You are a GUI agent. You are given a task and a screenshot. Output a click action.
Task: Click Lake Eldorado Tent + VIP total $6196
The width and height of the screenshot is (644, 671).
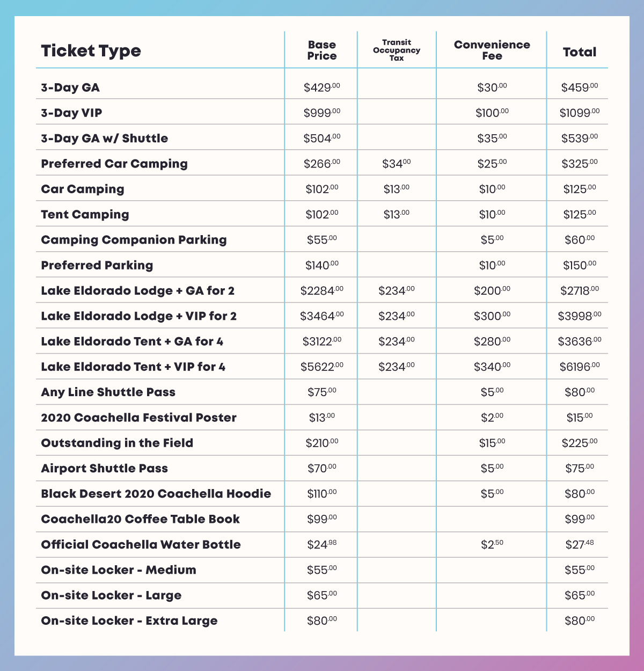[579, 367]
